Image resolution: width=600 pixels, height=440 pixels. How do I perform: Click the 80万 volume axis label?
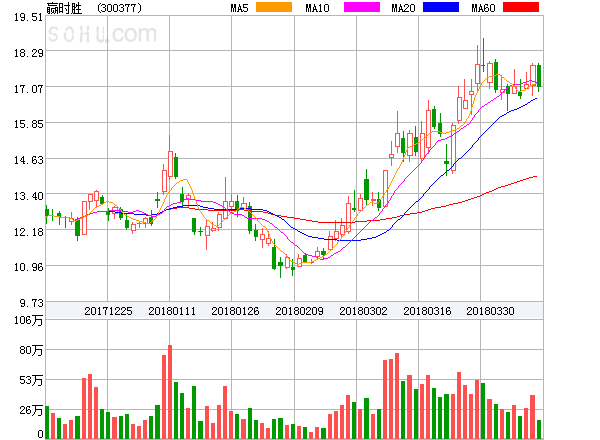coord(31,350)
